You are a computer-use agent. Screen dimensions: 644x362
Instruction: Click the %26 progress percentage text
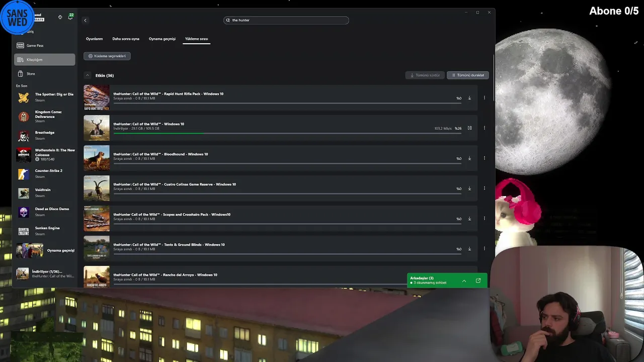458,129
